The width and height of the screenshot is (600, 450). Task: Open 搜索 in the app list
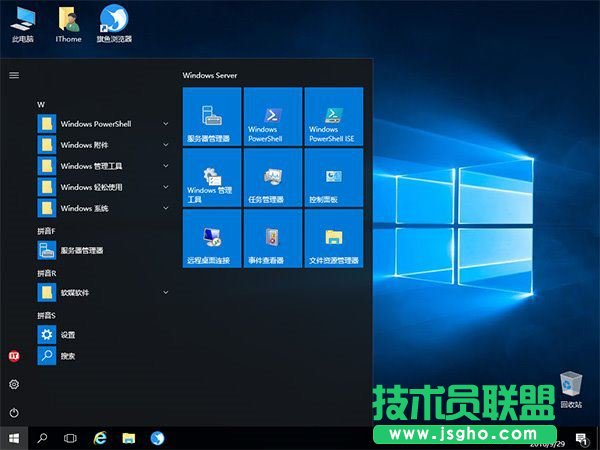pos(104,356)
